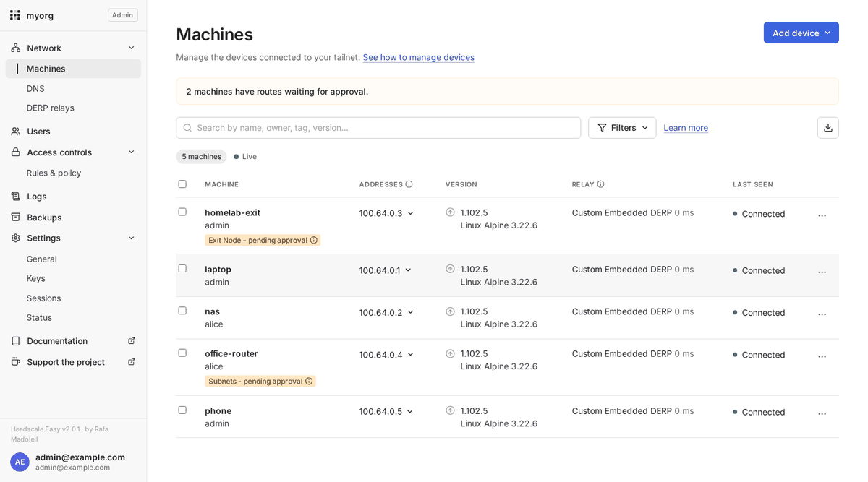This screenshot has width=868, height=482.
Task: Open the more options menu for nas
Action: click(822, 314)
